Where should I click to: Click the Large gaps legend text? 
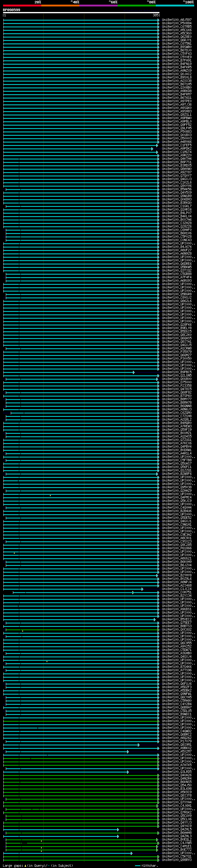(x=38, y=866)
